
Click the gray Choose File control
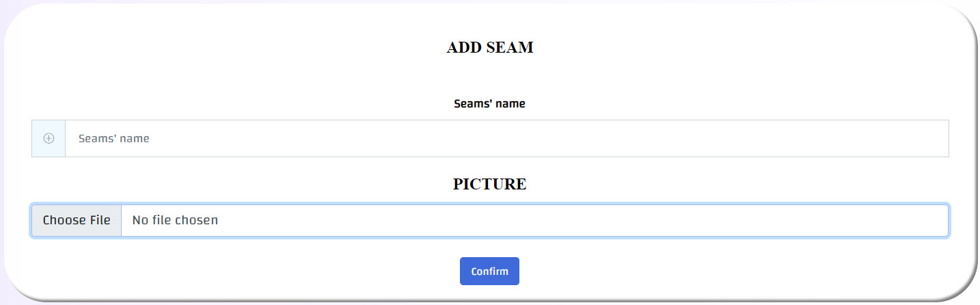(x=77, y=220)
